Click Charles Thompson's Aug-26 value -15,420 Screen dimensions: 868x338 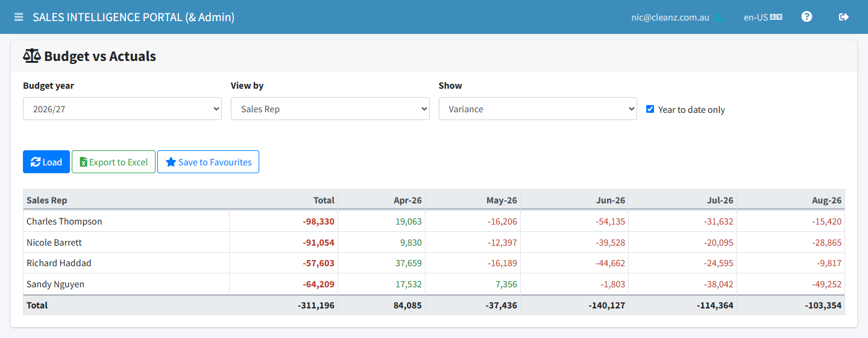827,222
